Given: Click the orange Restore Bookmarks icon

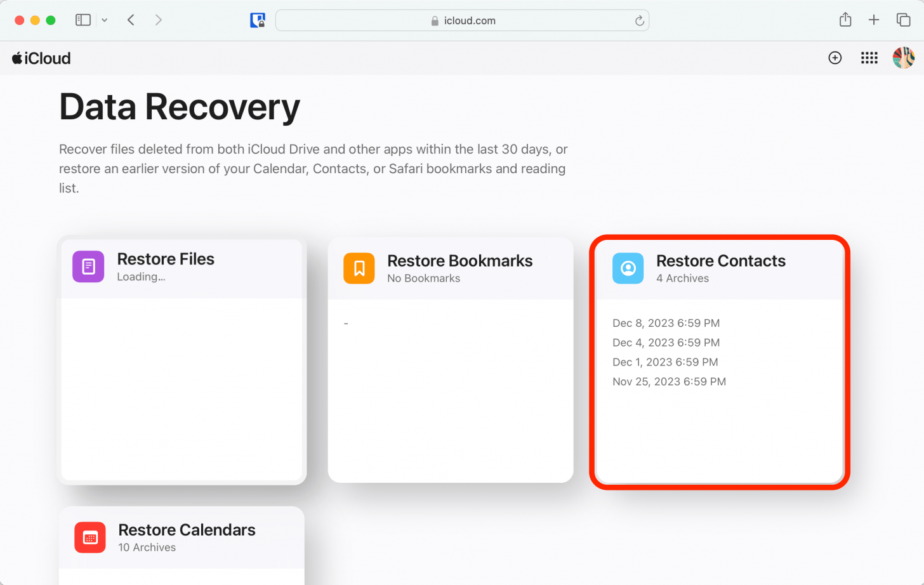Looking at the screenshot, I should [x=359, y=268].
